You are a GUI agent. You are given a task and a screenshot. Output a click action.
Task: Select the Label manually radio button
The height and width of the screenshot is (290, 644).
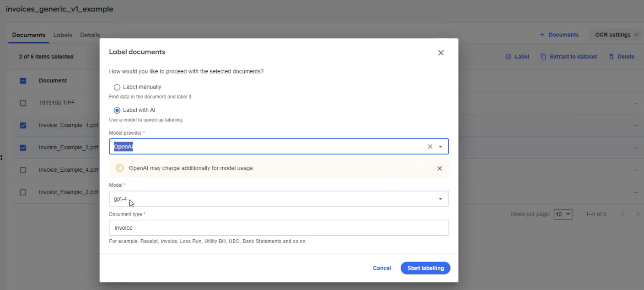click(117, 87)
